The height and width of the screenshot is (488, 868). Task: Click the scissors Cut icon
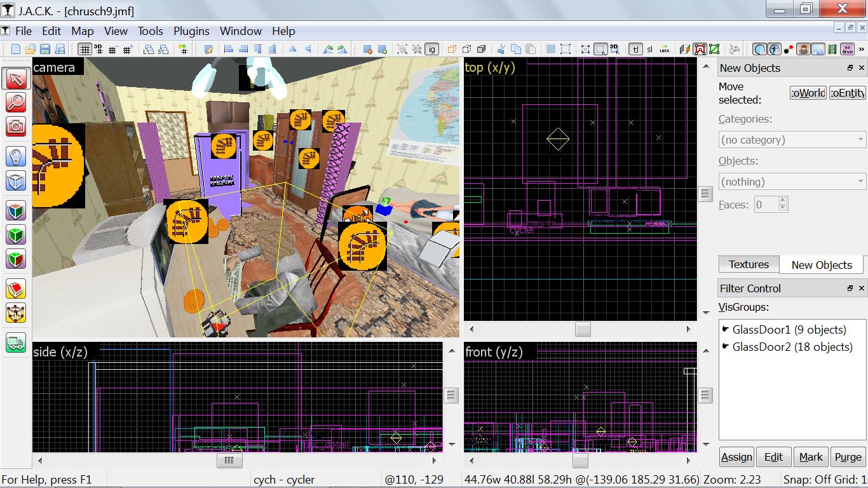click(501, 49)
